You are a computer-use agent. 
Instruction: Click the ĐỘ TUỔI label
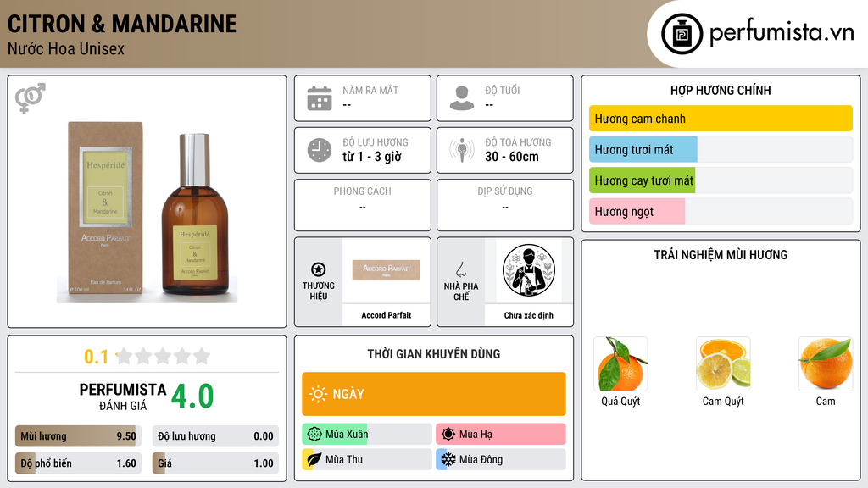click(503, 90)
